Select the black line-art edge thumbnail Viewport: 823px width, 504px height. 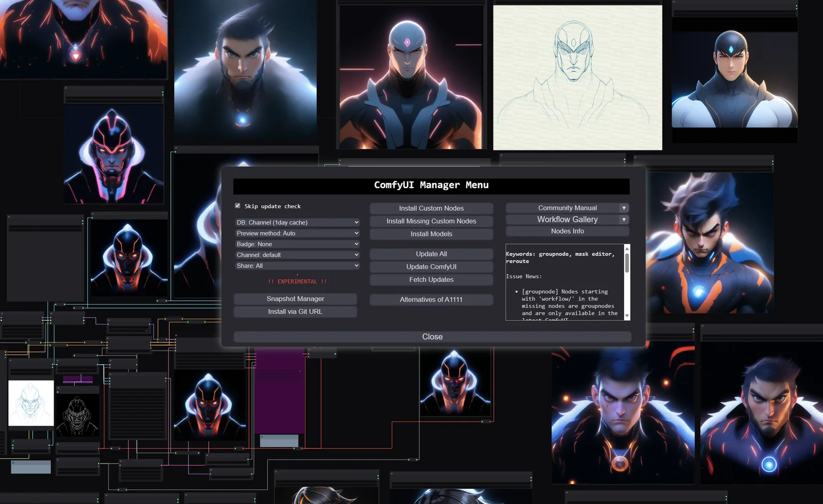(78, 416)
